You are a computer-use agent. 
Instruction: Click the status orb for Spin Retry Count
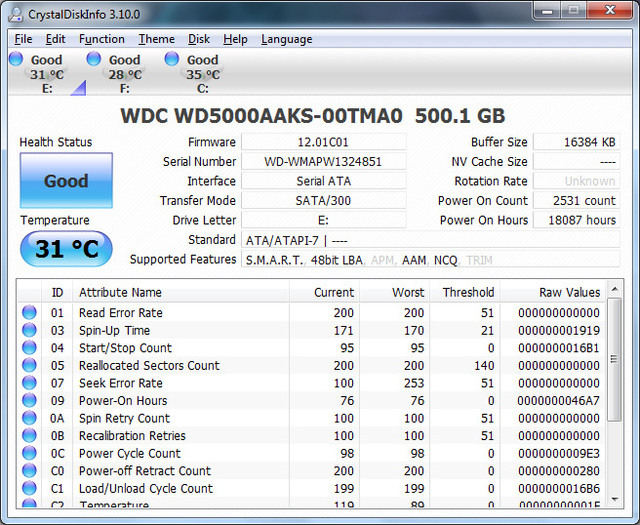tap(29, 418)
